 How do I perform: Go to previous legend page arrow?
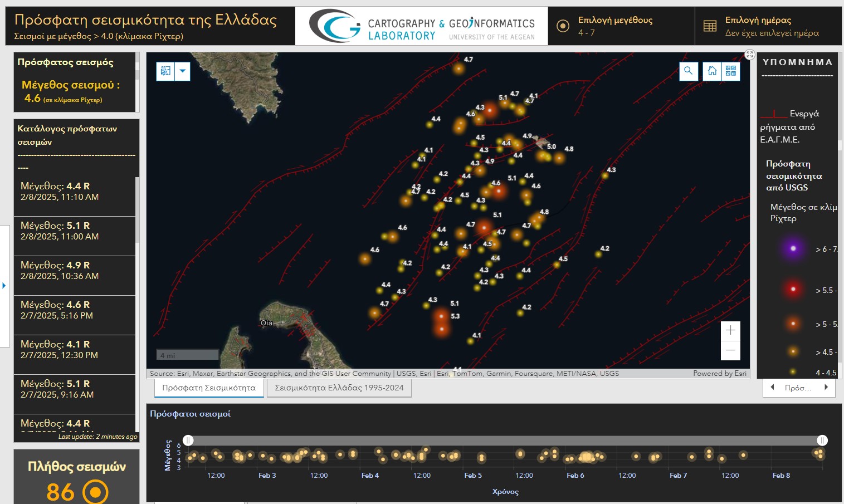click(x=772, y=388)
